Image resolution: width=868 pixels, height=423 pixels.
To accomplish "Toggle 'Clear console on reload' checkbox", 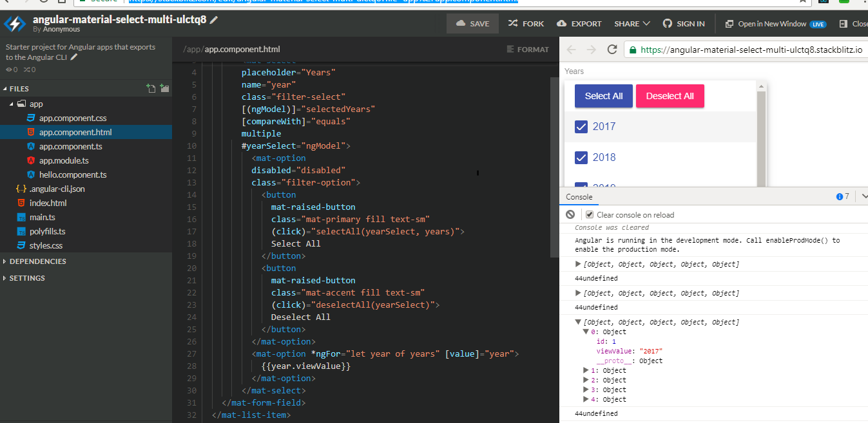I will pos(588,214).
